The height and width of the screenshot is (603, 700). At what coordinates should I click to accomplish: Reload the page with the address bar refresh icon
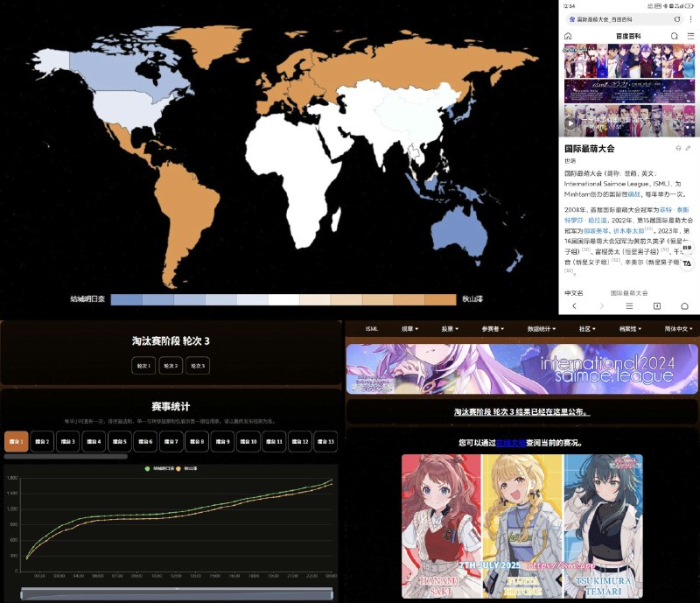tap(677, 19)
